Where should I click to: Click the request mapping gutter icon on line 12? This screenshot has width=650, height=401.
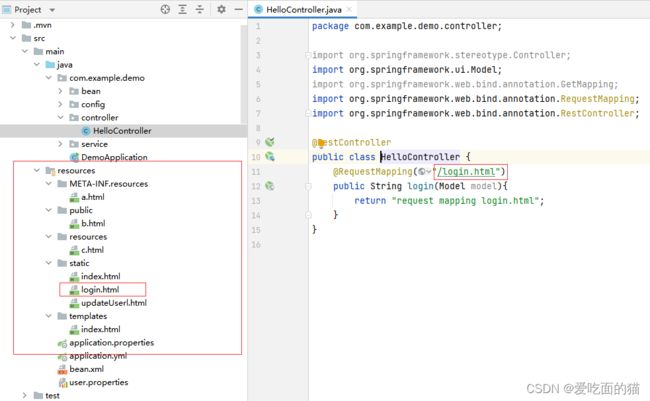coord(270,186)
